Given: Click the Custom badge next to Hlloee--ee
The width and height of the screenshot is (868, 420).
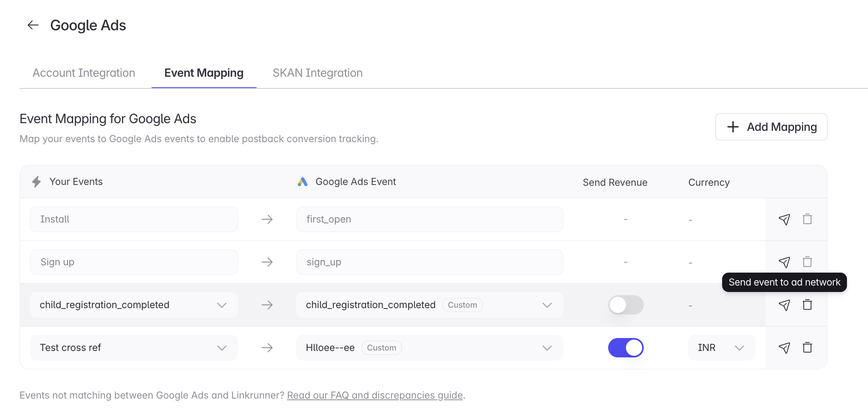Looking at the screenshot, I should (381, 348).
